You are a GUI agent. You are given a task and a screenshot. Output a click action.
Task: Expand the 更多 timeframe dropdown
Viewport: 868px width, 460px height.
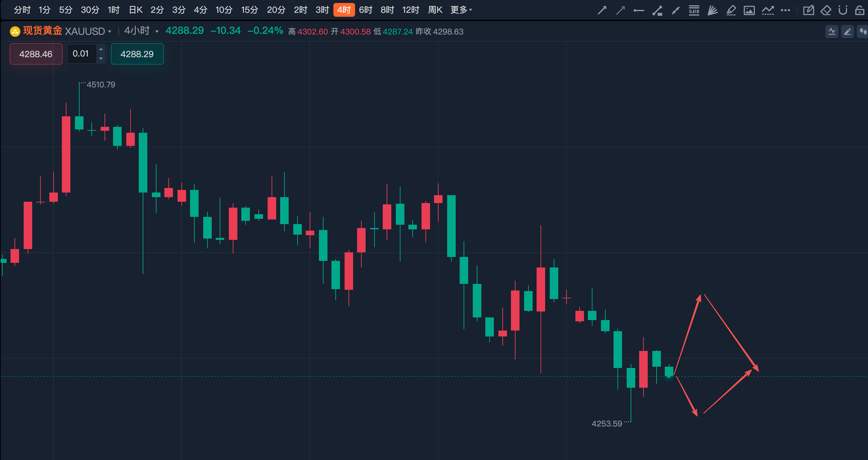pos(461,10)
